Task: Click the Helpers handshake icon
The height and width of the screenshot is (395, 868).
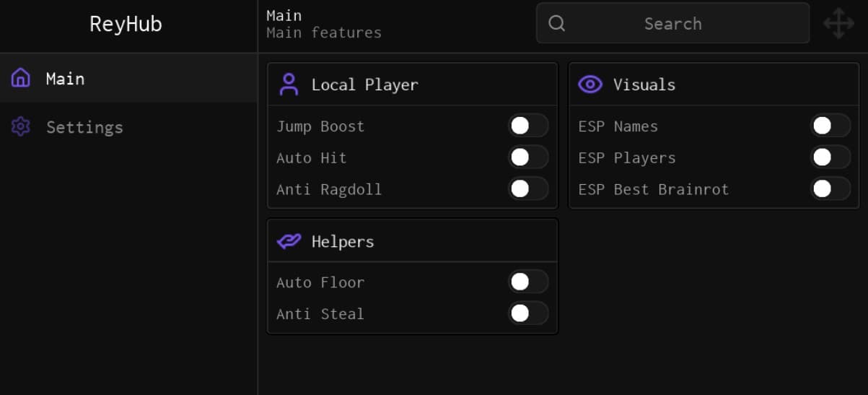Action: pyautogui.click(x=289, y=241)
